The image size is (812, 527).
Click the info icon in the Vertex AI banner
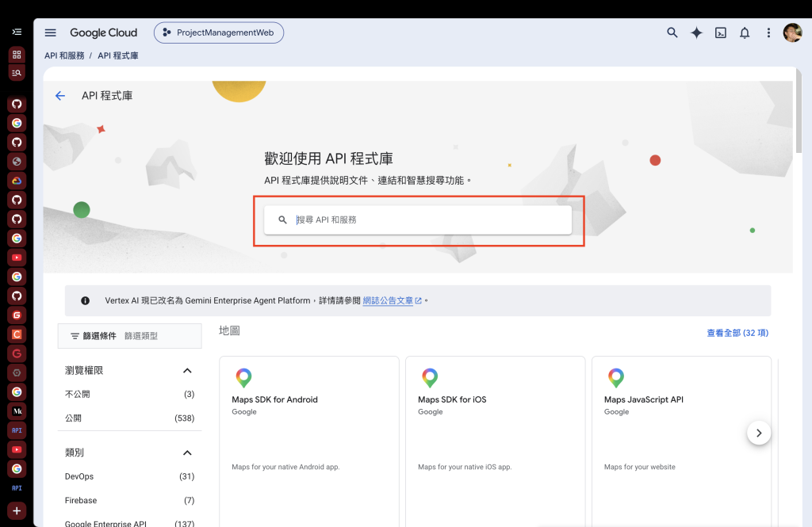tap(86, 300)
